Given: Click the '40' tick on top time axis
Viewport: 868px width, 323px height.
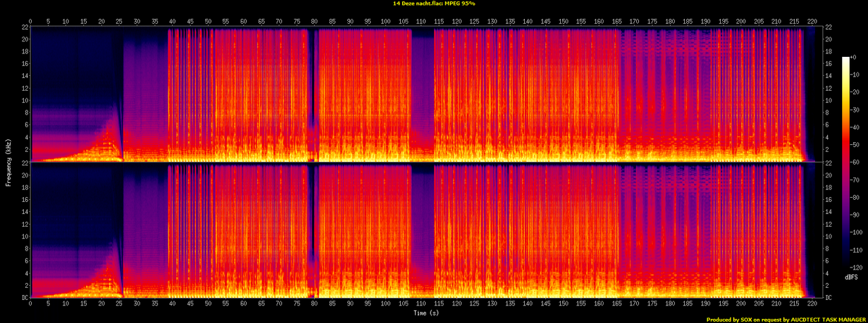Looking at the screenshot, I should 172,21.
